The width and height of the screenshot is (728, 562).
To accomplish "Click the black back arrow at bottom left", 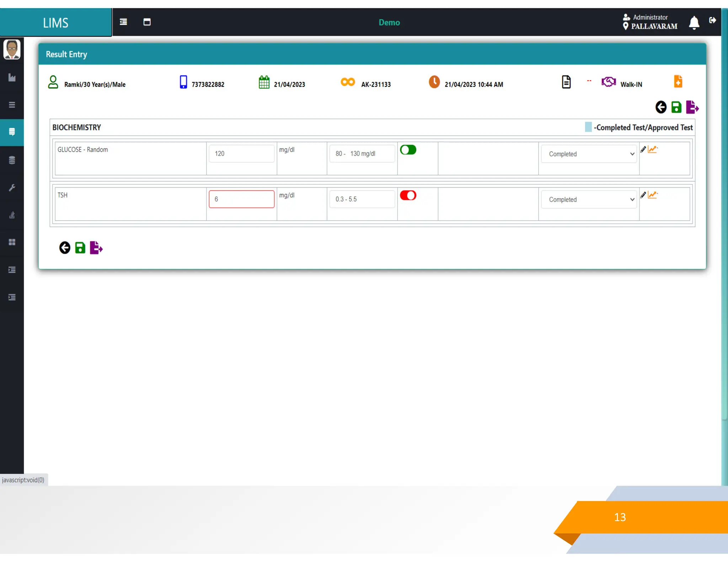I will coord(65,248).
